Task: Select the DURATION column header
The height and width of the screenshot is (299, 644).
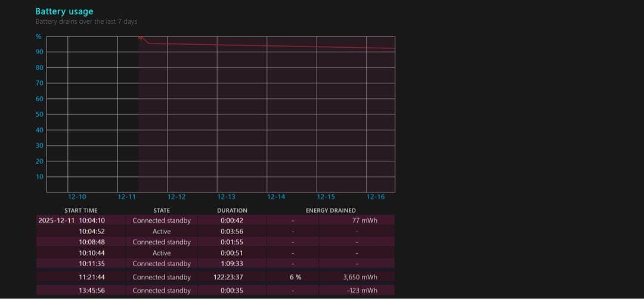Action: (232, 210)
